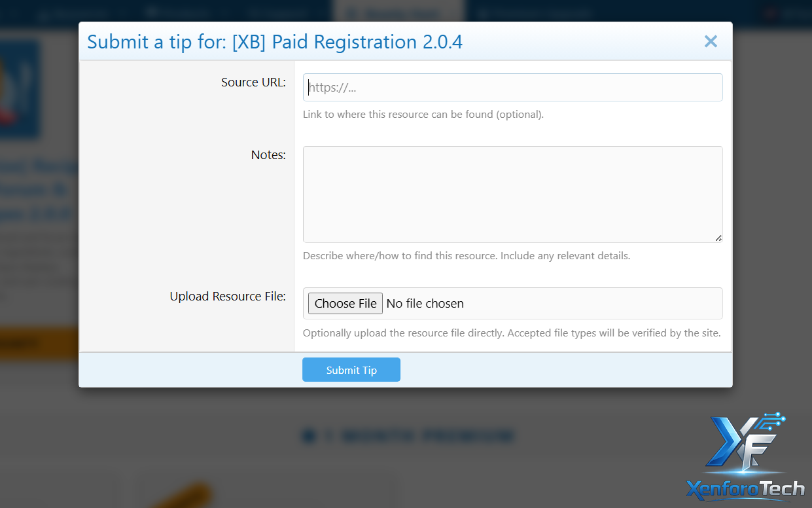Click the blurred 1 Month Premium heading
This screenshot has width=812, height=508.
pyautogui.click(x=419, y=437)
